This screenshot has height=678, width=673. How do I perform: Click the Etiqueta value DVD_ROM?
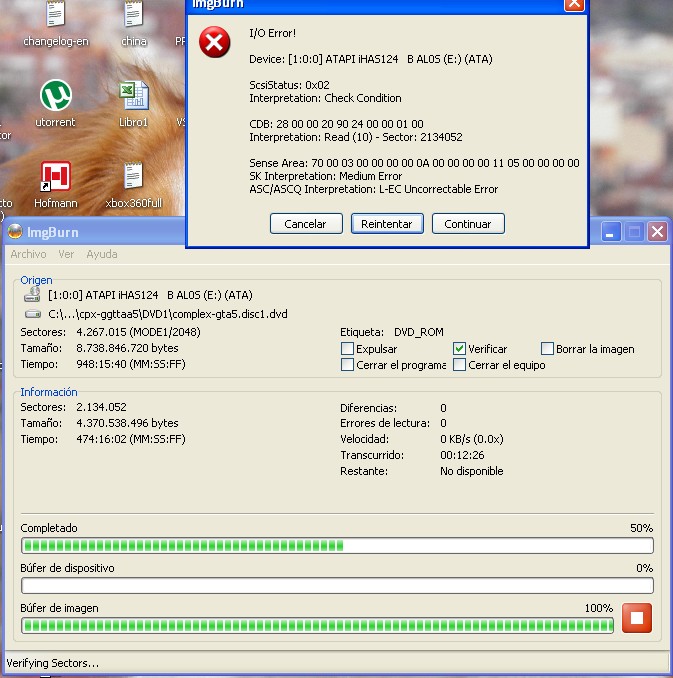[x=419, y=332]
